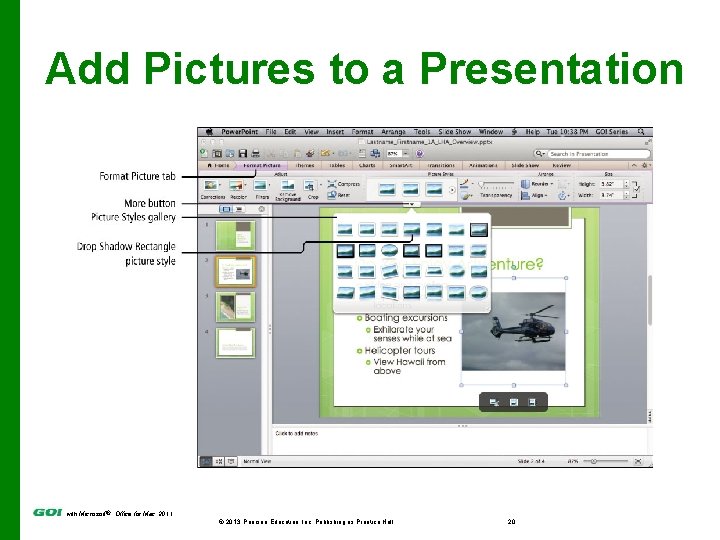Click the Align arrange icon
The width and height of the screenshot is (720, 540).
click(525, 196)
